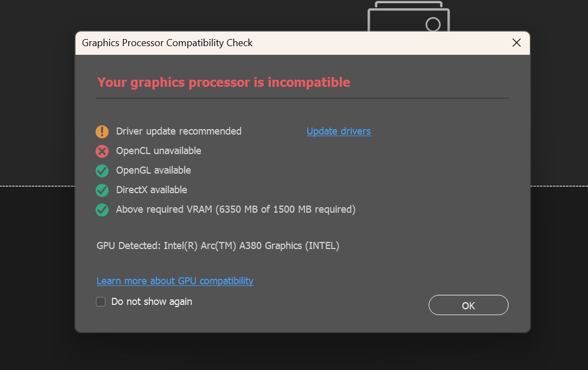Click the camera outline icon behind the dialog
The height and width of the screenshot is (370, 588).
[408, 16]
